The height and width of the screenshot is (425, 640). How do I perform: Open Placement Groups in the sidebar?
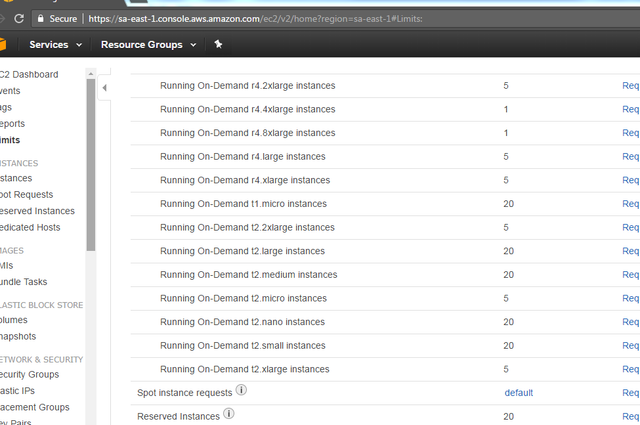click(35, 407)
